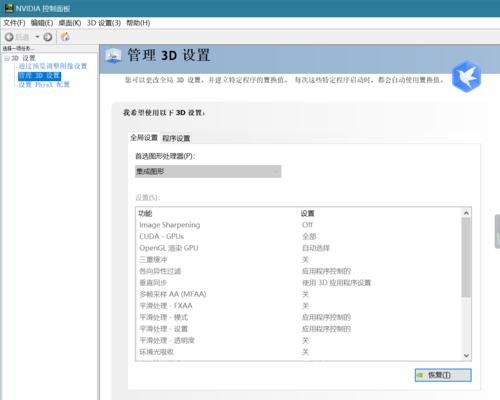Click the Off value of Image Sharpening
This screenshot has width=500, height=400.
(307, 225)
